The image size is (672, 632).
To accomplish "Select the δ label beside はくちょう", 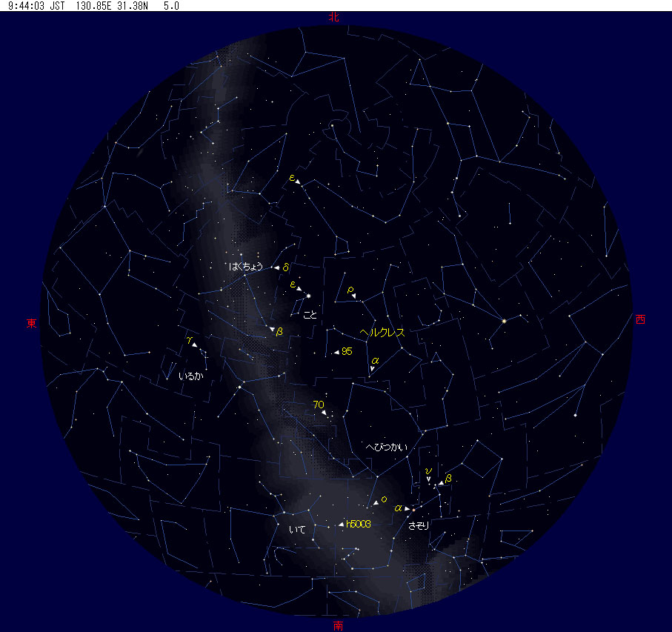I will tap(286, 267).
